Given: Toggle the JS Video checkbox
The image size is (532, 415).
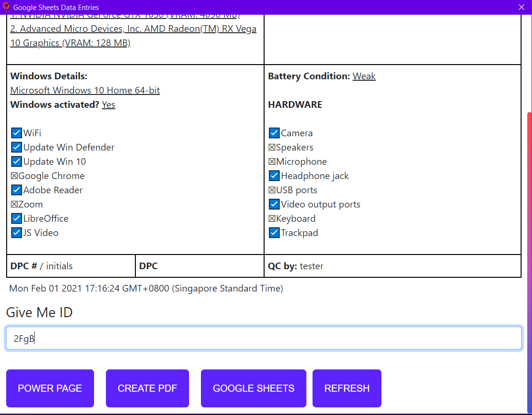Looking at the screenshot, I should click(x=17, y=233).
